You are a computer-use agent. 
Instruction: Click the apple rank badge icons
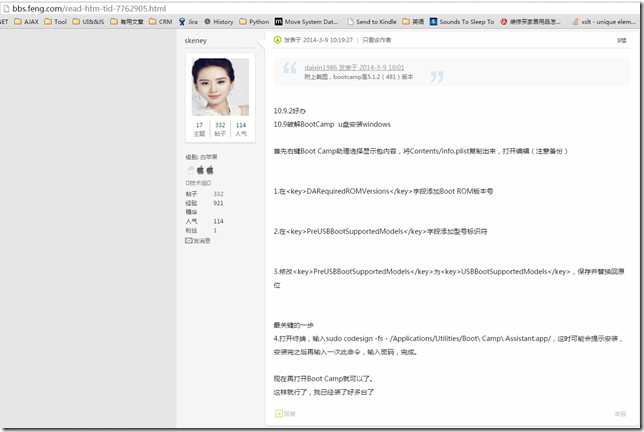pos(200,170)
